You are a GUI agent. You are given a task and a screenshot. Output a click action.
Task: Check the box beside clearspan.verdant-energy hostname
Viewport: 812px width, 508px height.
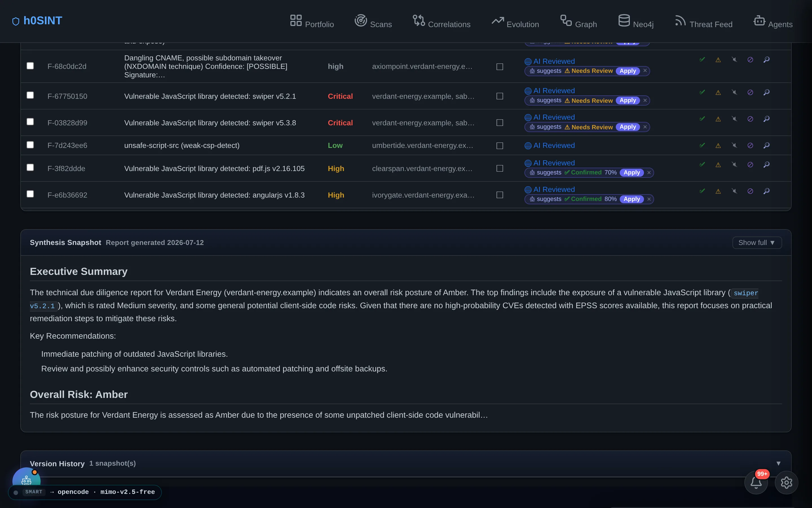[x=500, y=168]
